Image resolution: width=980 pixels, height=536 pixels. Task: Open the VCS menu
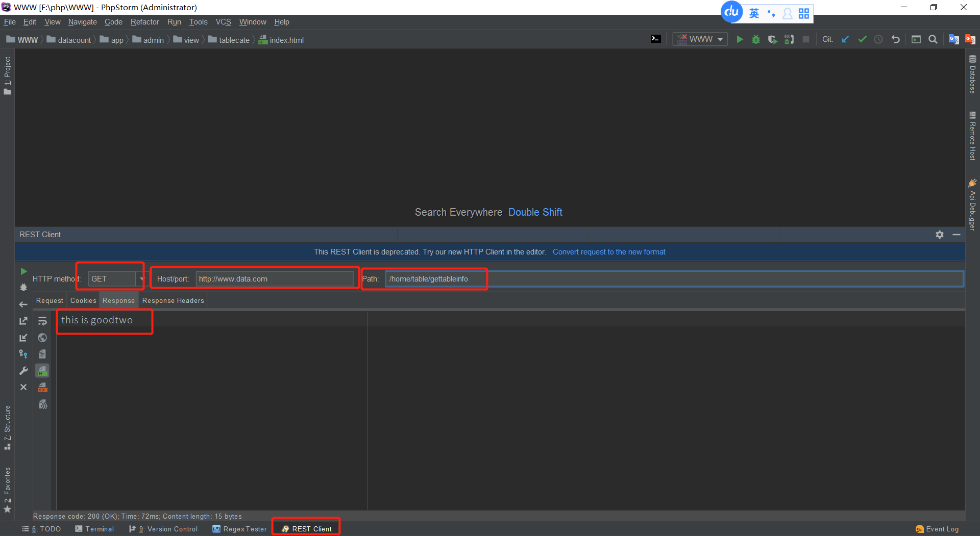[x=224, y=22]
